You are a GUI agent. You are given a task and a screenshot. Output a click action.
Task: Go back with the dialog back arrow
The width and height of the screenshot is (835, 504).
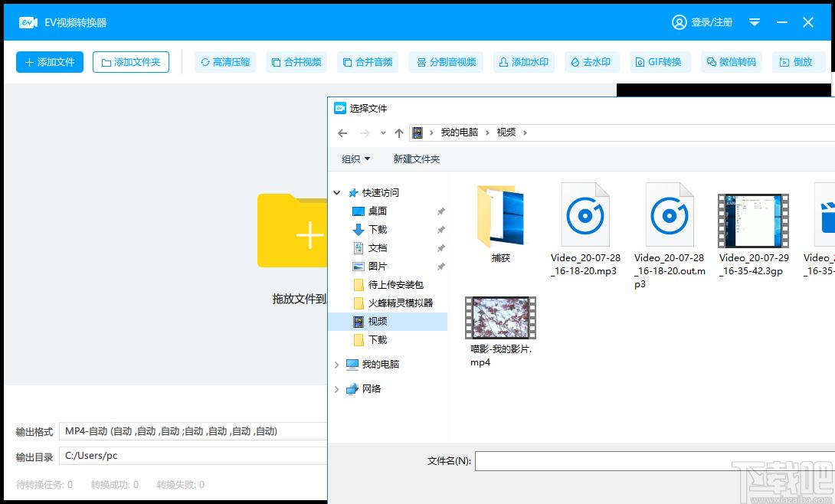click(x=342, y=133)
